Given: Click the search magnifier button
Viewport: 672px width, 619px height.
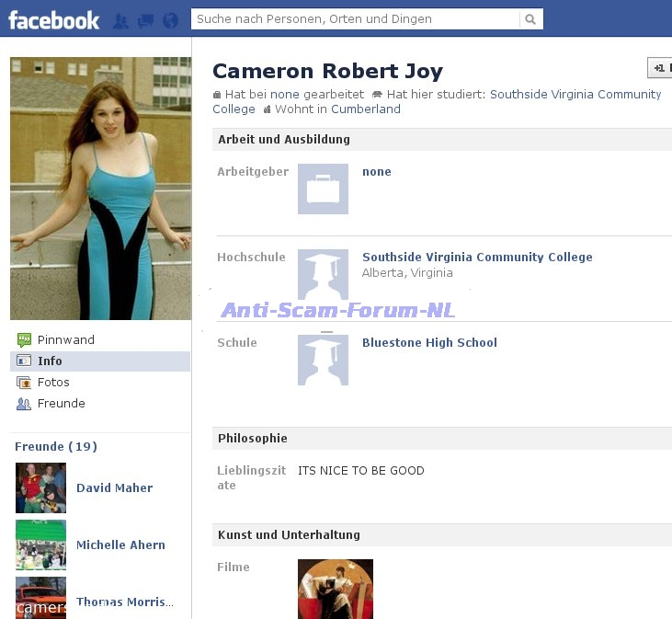Looking at the screenshot, I should coord(530,19).
